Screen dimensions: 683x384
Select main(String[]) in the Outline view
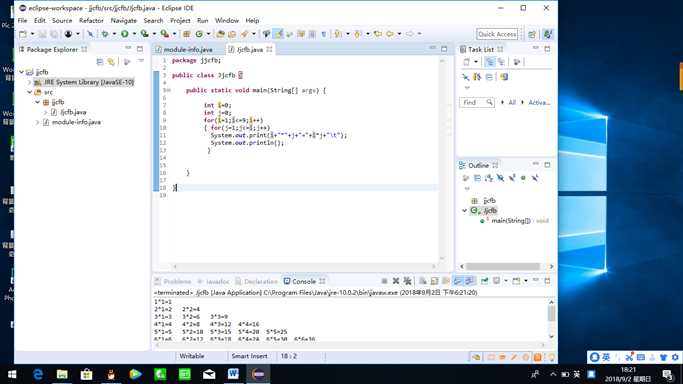[511, 221]
